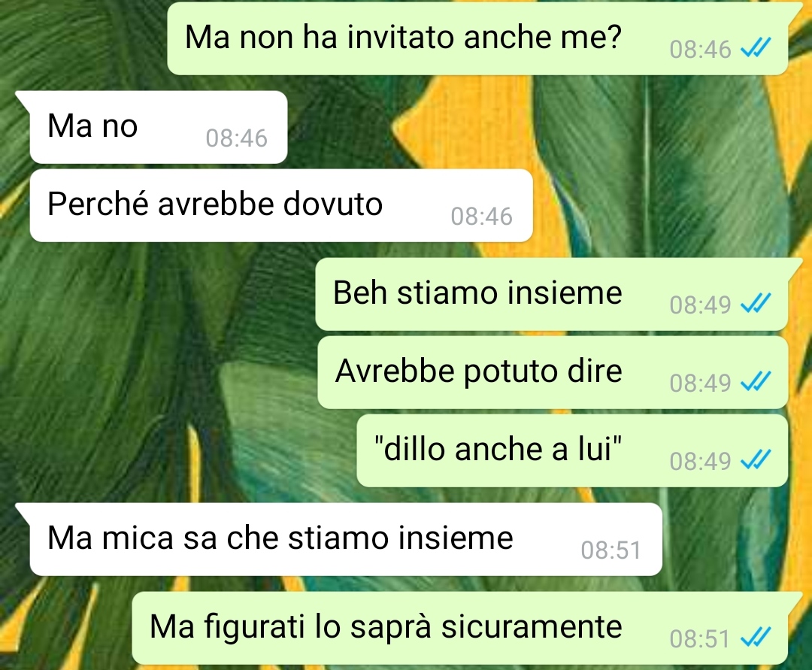This screenshot has height=670, width=812.
Task: Tap the 08:51 timestamp on the last sent message
Action: pos(700,639)
